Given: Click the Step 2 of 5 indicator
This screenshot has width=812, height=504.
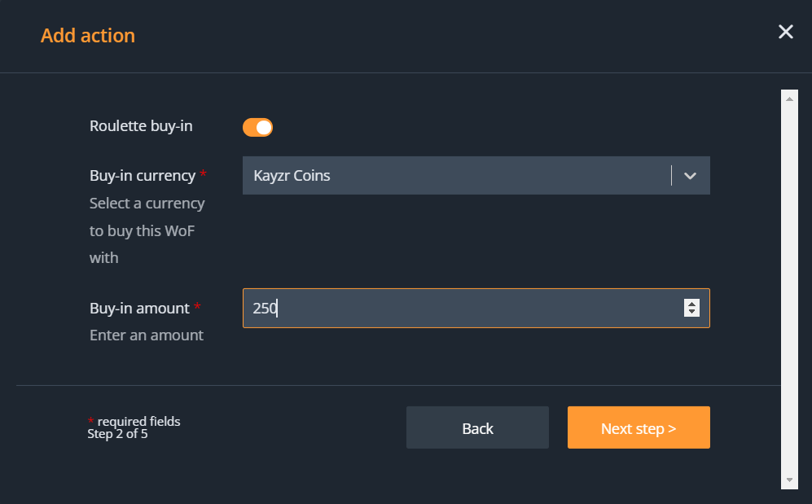Looking at the screenshot, I should 117,434.
